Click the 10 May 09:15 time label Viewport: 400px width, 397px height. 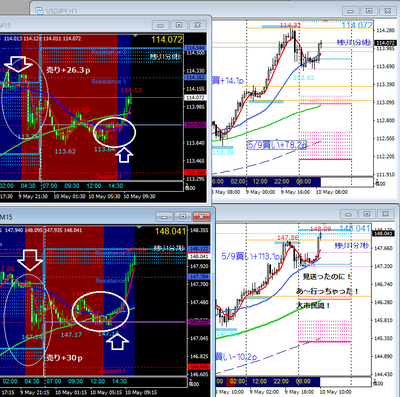click(141, 392)
